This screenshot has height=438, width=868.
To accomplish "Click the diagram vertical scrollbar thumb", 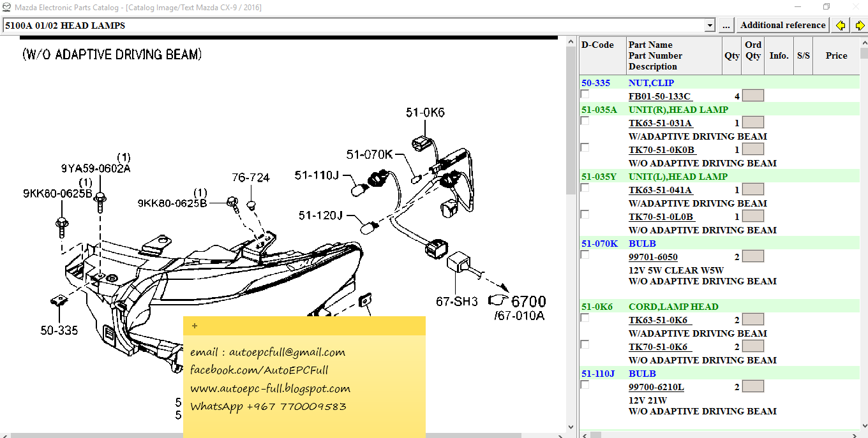I will coord(571,119).
